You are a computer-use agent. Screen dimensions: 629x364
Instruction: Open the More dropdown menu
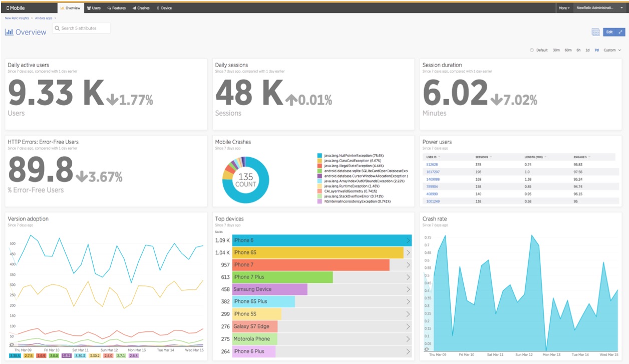(x=564, y=8)
